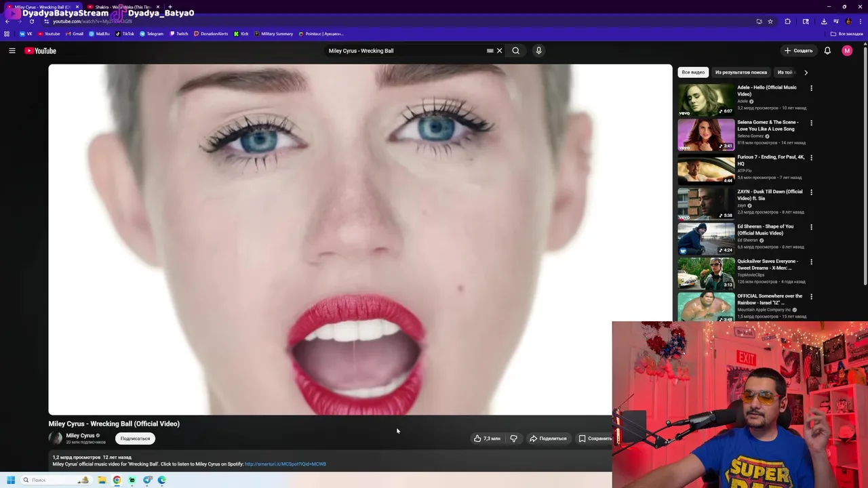Open the TikTok bookmark
The height and width of the screenshot is (488, 868).
(125, 34)
